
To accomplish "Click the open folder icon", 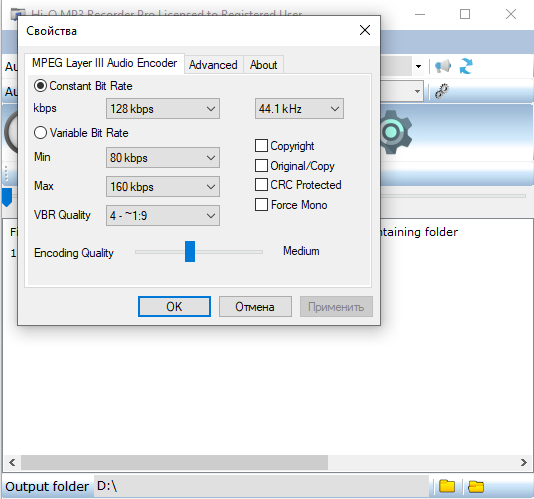I will (476, 486).
